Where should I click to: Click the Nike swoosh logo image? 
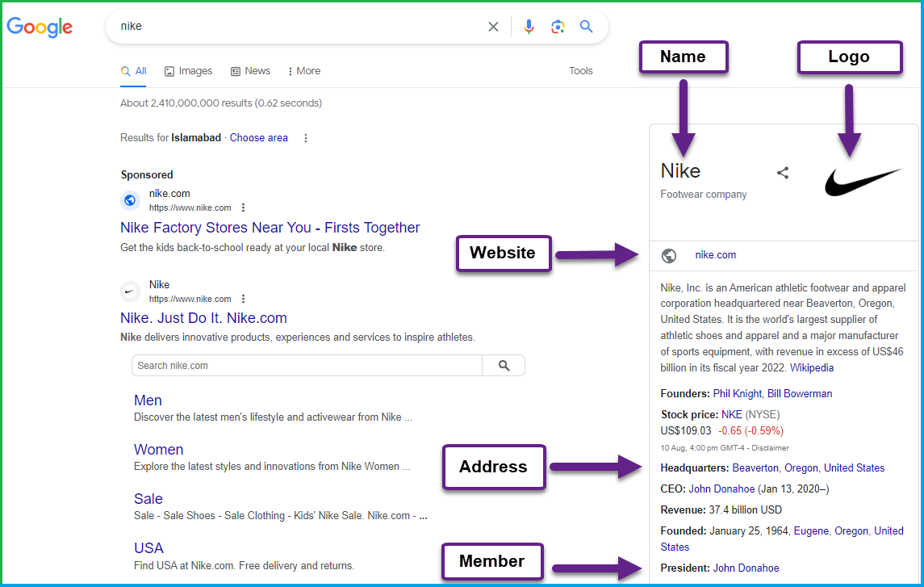pyautogui.click(x=863, y=182)
